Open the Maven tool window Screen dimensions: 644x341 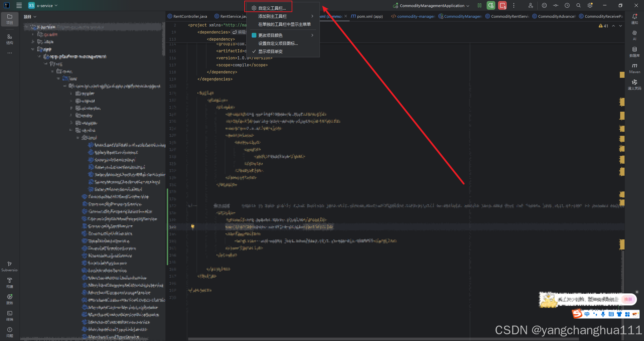635,68
